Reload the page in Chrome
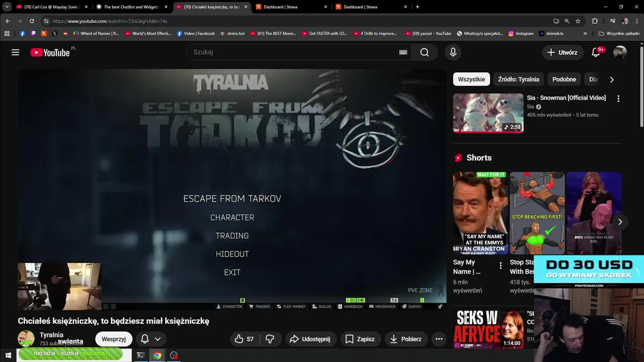The image size is (644, 362). (x=32, y=21)
